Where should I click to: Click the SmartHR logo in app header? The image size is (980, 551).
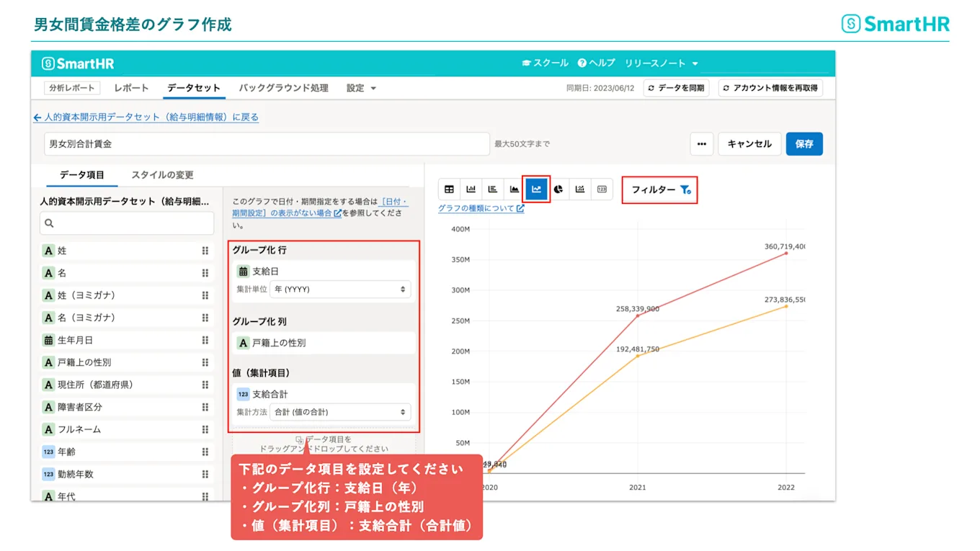pos(78,63)
